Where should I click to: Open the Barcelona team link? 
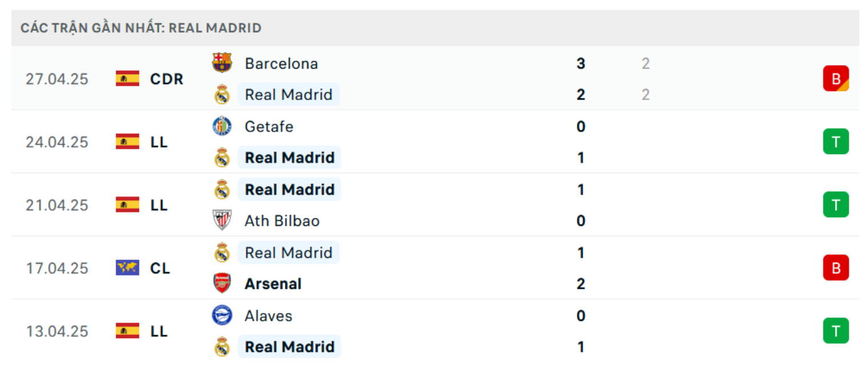281,63
